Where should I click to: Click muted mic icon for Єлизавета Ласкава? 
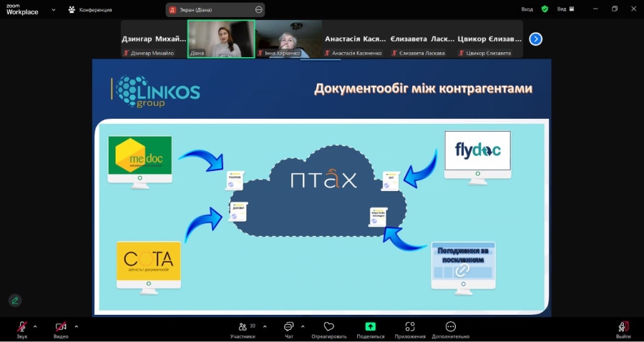(x=394, y=53)
